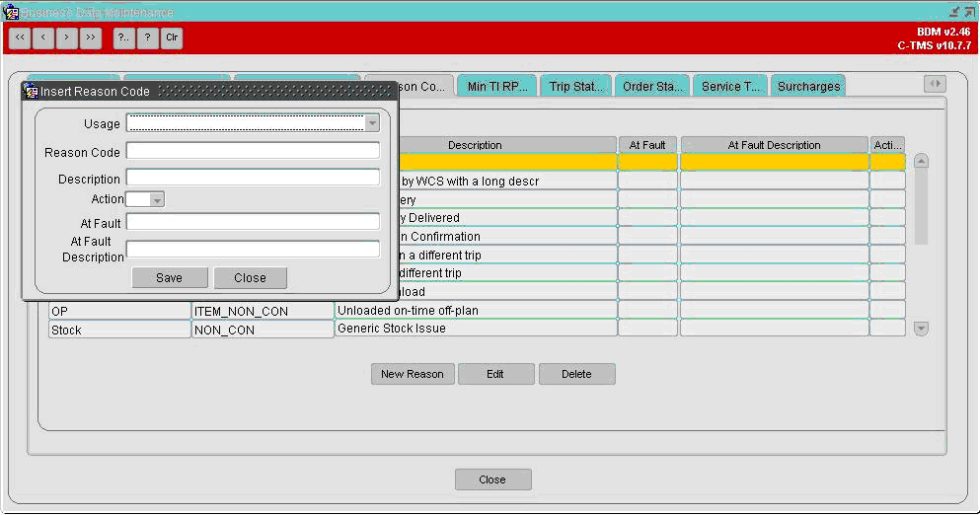Click the Reason Code input field
This screenshot has width=980, height=515.
click(253, 151)
